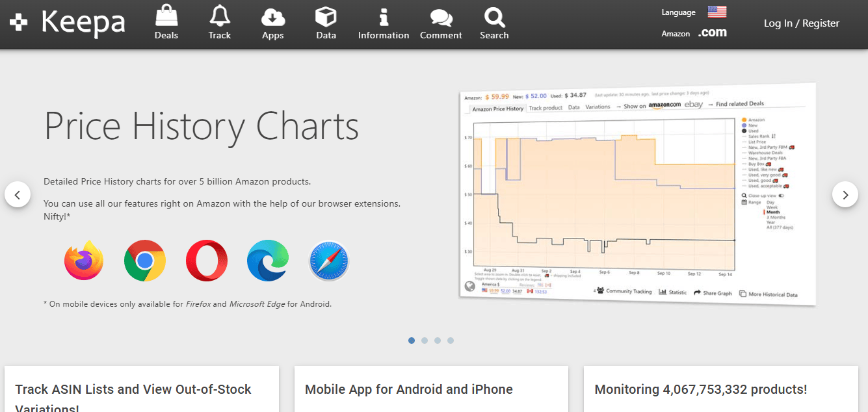The image size is (868, 412).
Task: Click the italic Microsoft Edge text in footnote
Action: (256, 303)
